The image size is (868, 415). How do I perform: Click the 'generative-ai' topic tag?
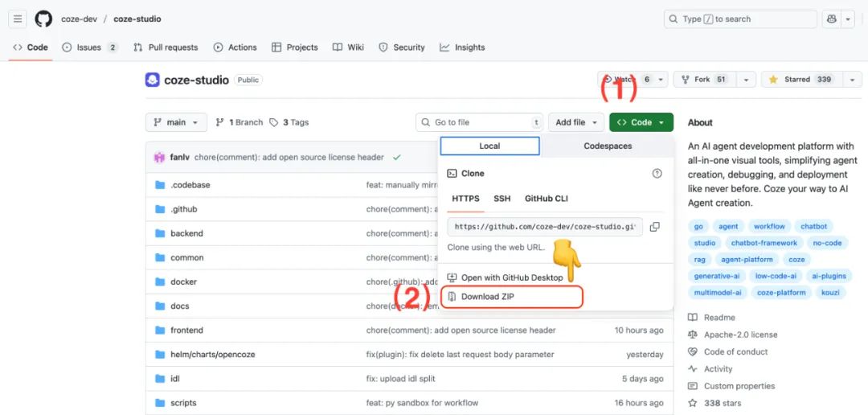pos(717,276)
